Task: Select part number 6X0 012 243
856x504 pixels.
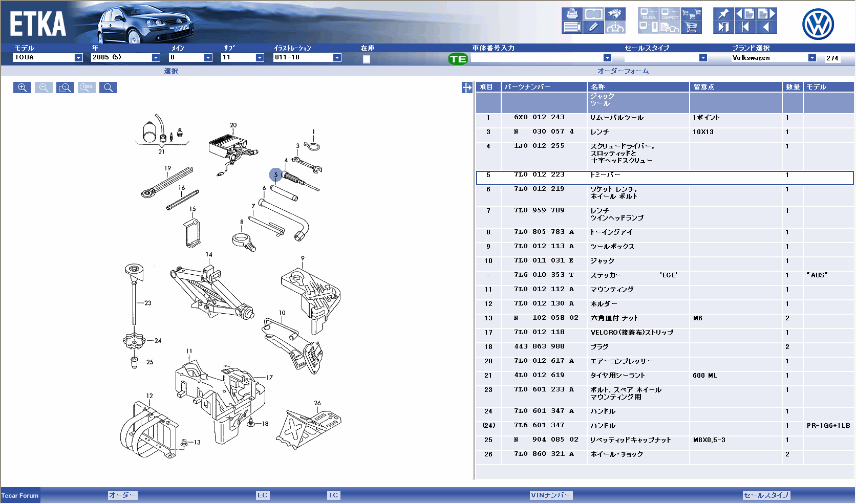Action: pos(539,117)
